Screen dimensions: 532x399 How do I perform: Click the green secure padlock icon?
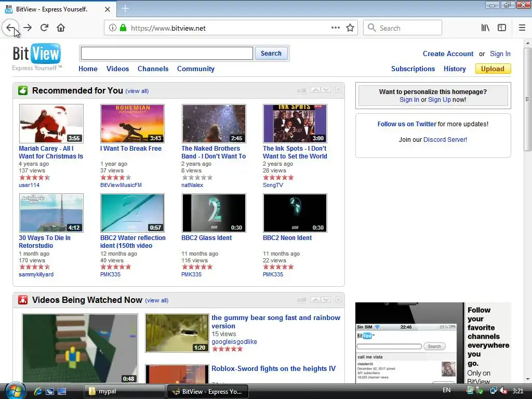coord(123,28)
